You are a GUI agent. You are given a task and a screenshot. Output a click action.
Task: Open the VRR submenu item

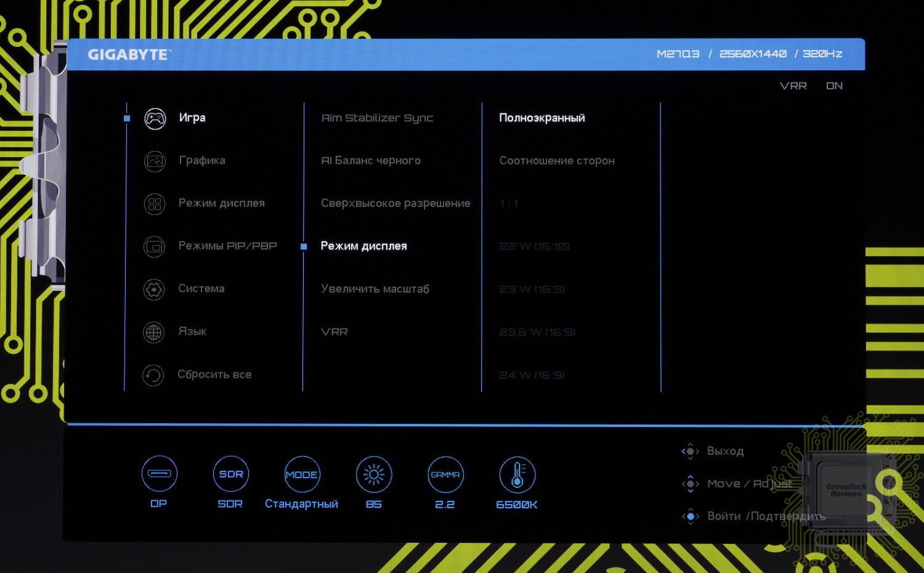pos(334,332)
